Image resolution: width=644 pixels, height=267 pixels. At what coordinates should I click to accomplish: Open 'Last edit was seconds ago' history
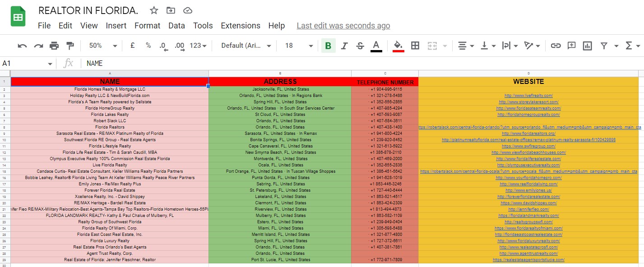click(343, 26)
